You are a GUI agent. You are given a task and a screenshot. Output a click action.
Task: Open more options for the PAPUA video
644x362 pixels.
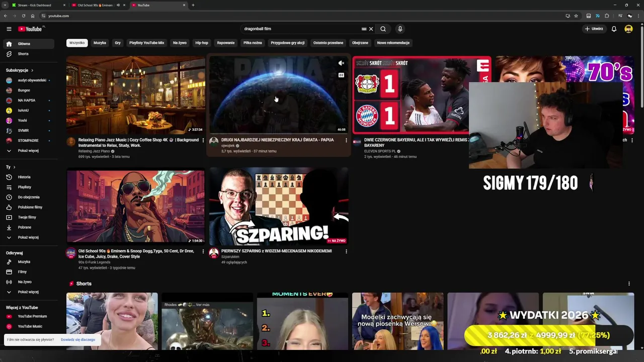coord(346,140)
